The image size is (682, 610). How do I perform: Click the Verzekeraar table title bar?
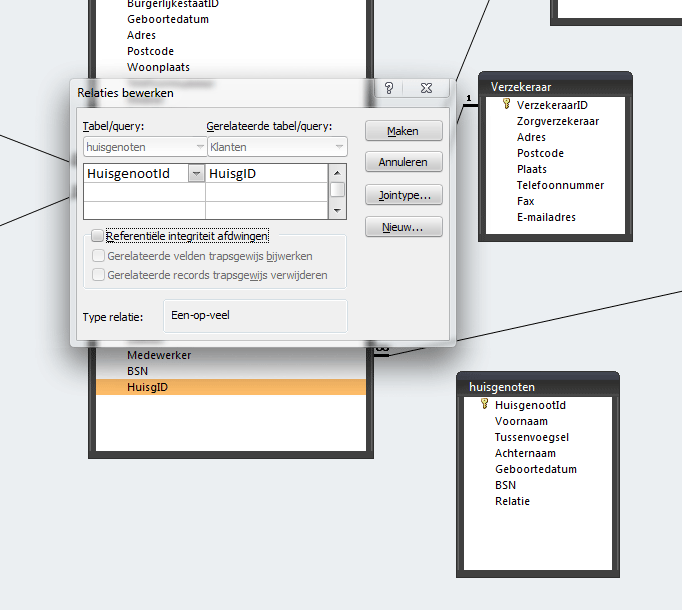coord(555,86)
